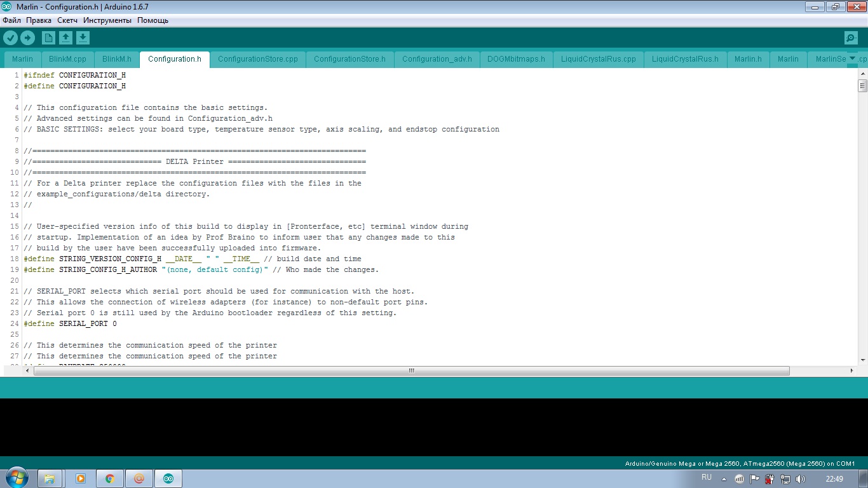
Task: Open the Инструменты menu
Action: click(107, 20)
